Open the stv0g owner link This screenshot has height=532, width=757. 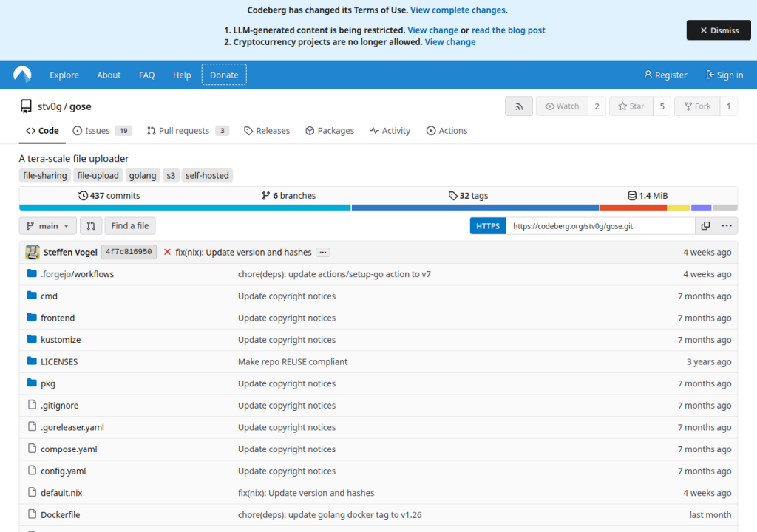pyautogui.click(x=50, y=106)
